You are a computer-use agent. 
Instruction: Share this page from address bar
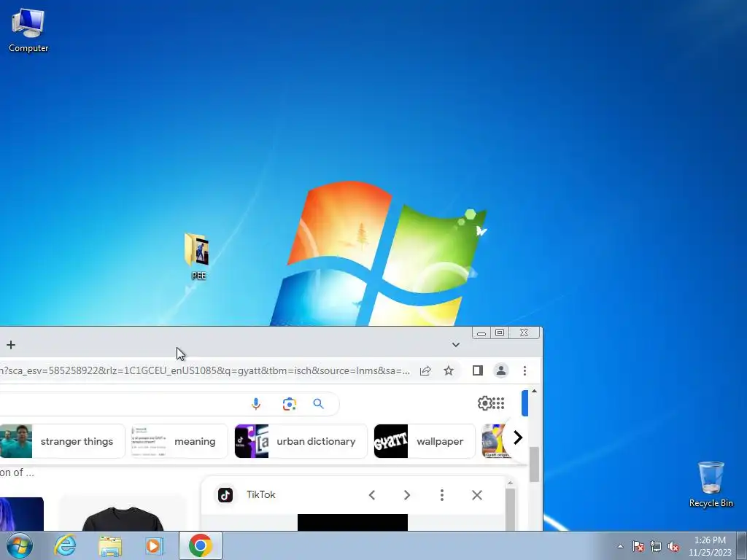(x=425, y=370)
